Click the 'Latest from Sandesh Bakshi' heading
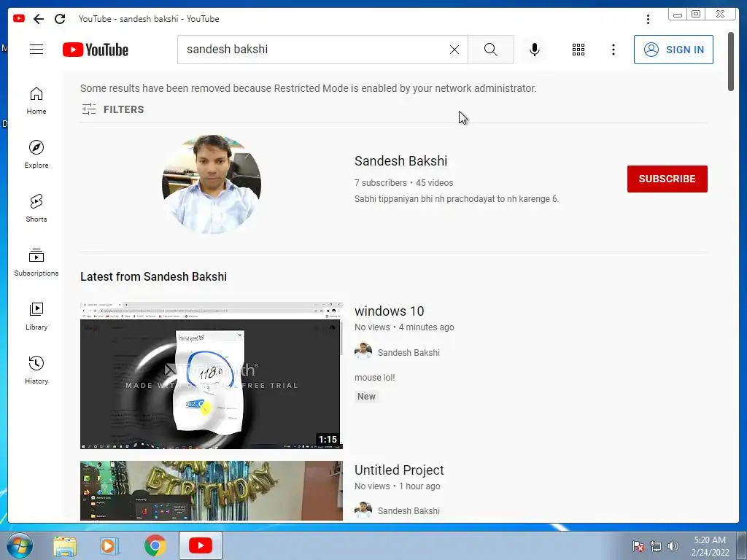The width and height of the screenshot is (747, 560). click(x=153, y=276)
